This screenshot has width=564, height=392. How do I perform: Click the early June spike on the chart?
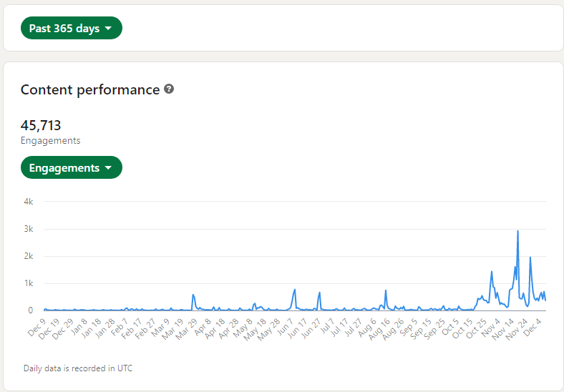(x=295, y=290)
